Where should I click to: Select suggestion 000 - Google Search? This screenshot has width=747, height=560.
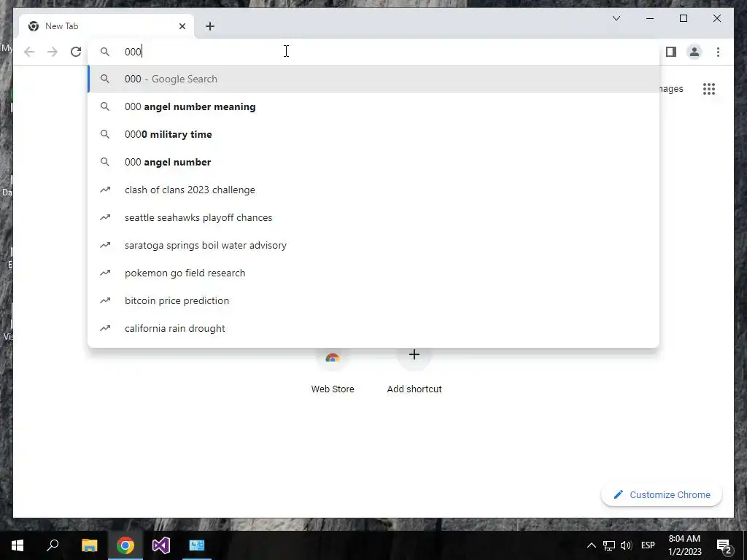[x=374, y=79]
